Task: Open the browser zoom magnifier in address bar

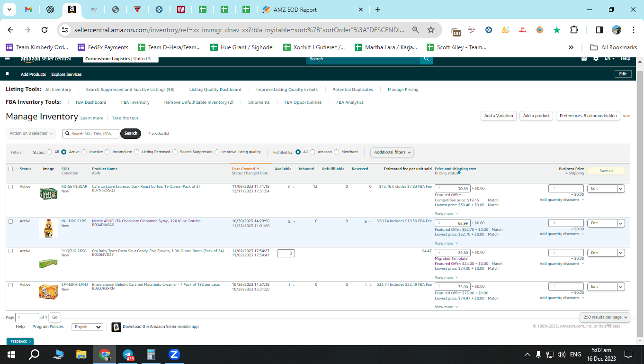Action: click(416, 30)
